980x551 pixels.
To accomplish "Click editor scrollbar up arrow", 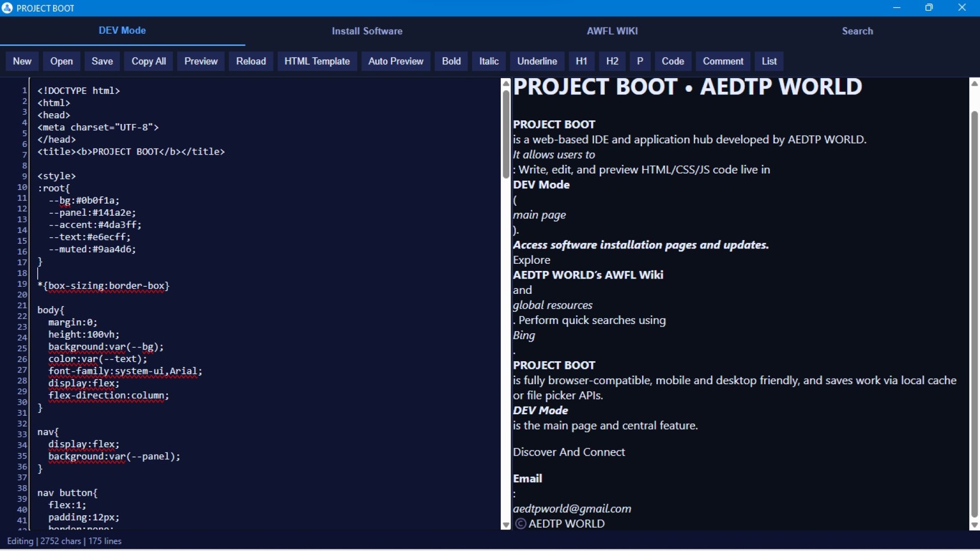I will click(x=506, y=83).
